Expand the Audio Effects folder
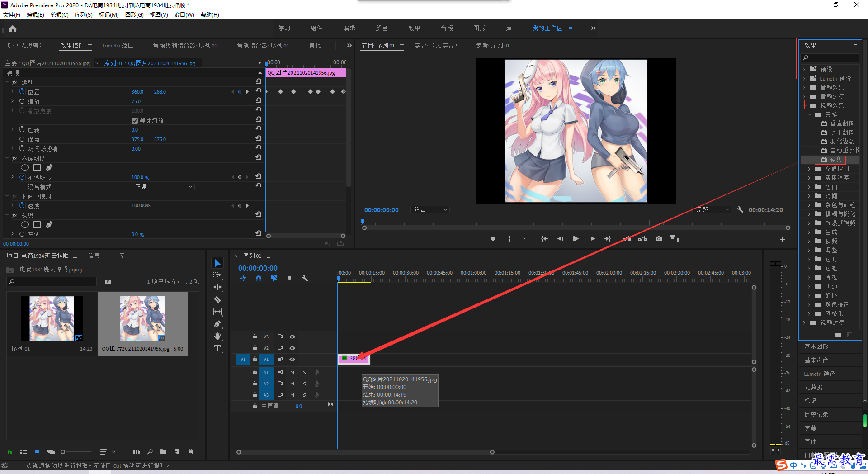The height and width of the screenshot is (474, 868). pos(804,87)
